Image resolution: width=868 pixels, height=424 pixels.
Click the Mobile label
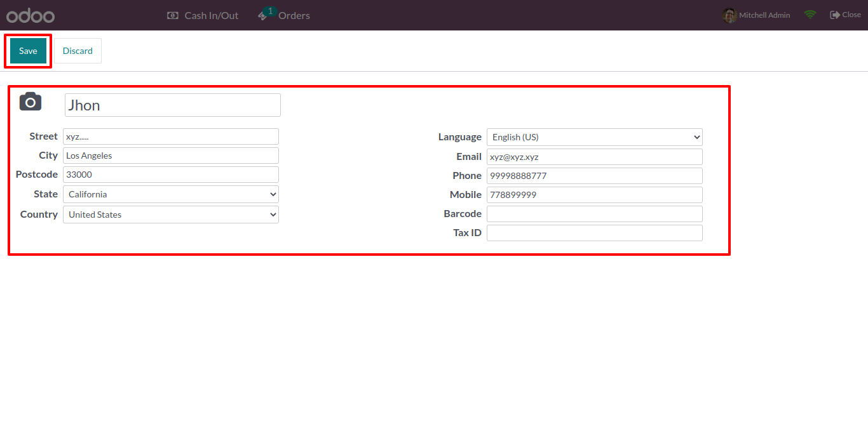tap(466, 195)
